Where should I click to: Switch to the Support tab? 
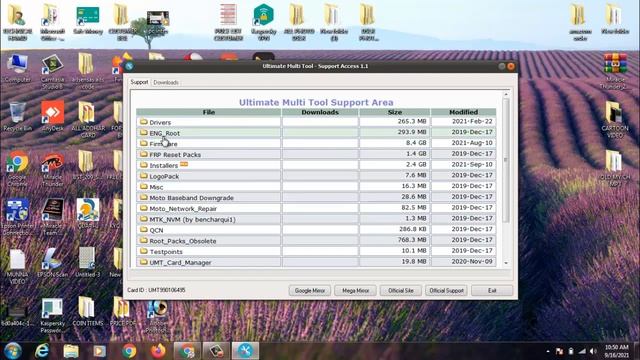[x=139, y=82]
